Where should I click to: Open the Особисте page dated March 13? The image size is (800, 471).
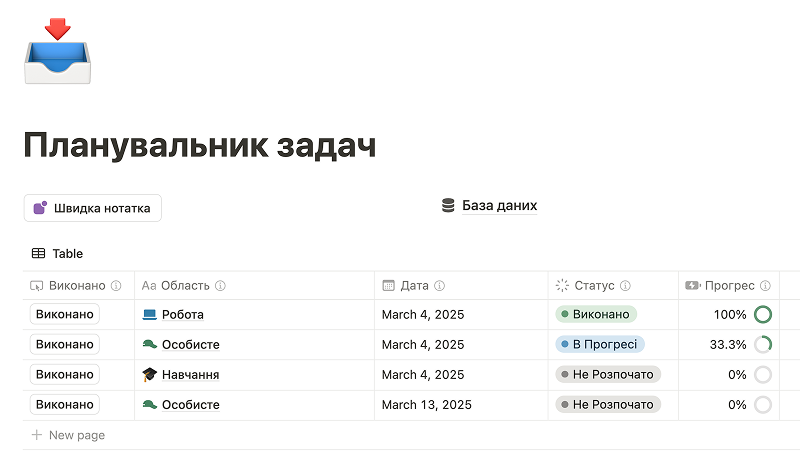click(191, 405)
